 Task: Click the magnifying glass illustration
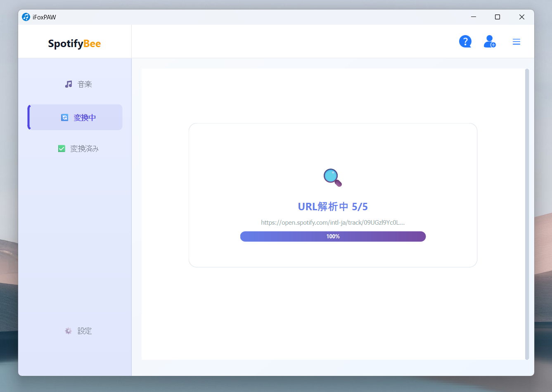click(332, 178)
